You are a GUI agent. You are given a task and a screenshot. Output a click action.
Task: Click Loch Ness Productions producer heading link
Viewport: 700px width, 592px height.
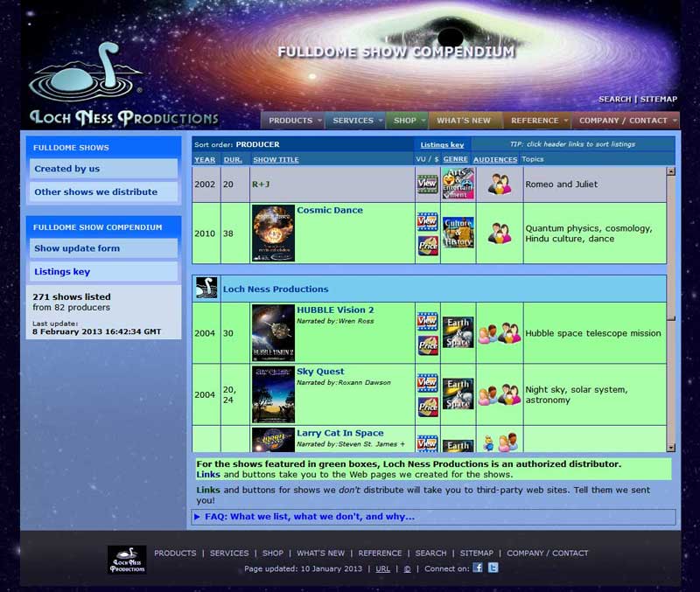pos(276,289)
